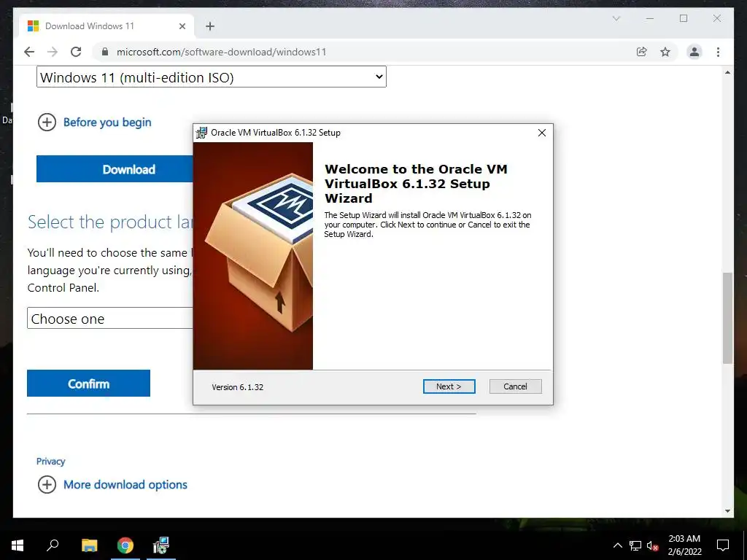Viewport: 747px width, 560px height.
Task: Open File Explorer from taskbar
Action: pos(89,545)
